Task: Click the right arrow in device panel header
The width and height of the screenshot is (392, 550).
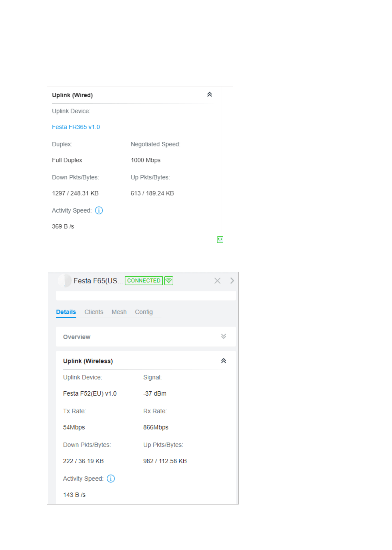Action: point(232,281)
